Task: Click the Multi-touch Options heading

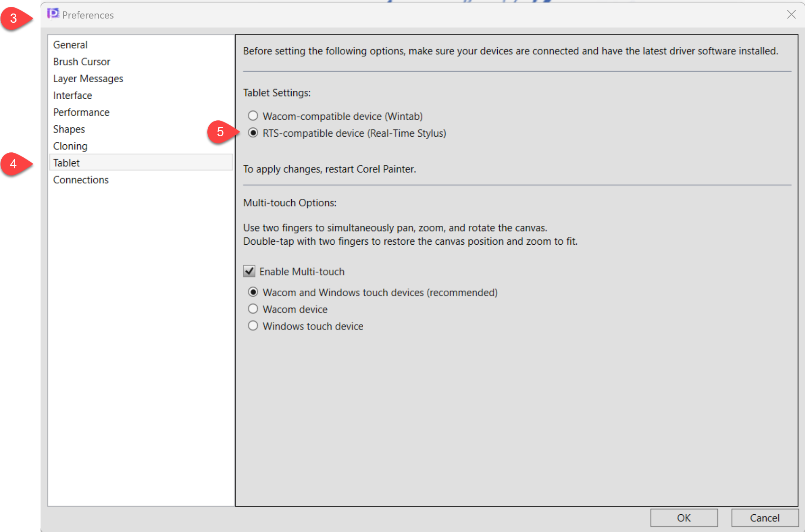Action: pyautogui.click(x=290, y=203)
